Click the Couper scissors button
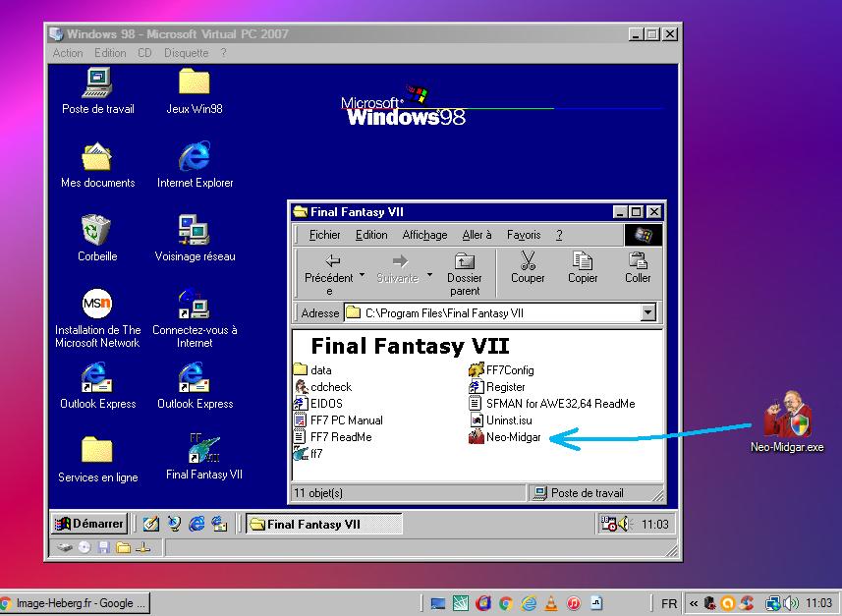 [528, 268]
